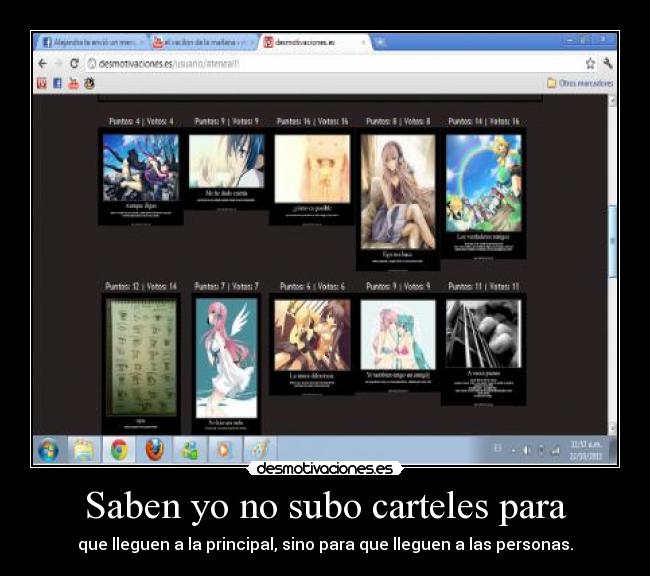The height and width of the screenshot is (576, 650).
Task: Open the rainbow sky poster 'Puntos: 14'
Action: (x=483, y=194)
